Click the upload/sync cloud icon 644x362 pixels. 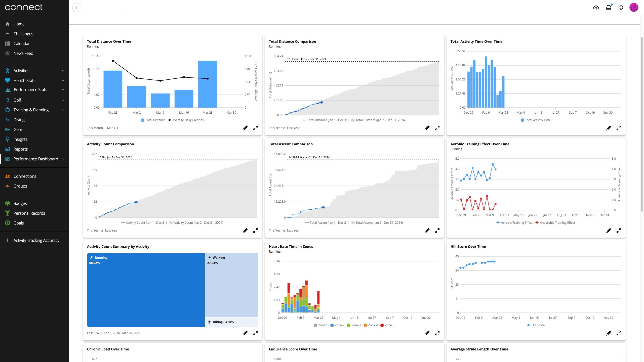pyautogui.click(x=596, y=7)
